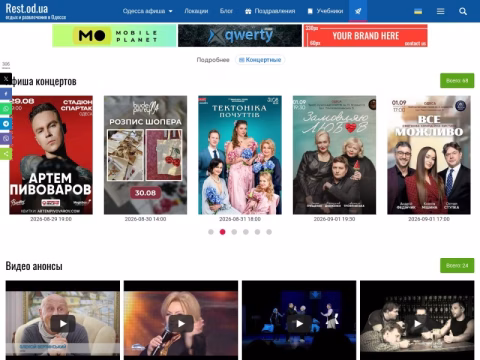The image size is (480, 360).
Task: Open the Локации menu item
Action: (x=196, y=11)
